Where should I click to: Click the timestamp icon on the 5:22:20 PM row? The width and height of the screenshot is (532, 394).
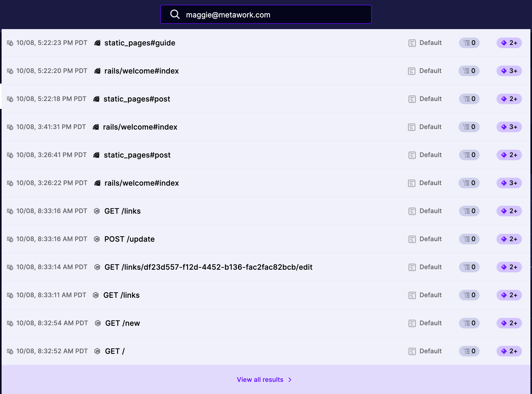[x=10, y=71]
